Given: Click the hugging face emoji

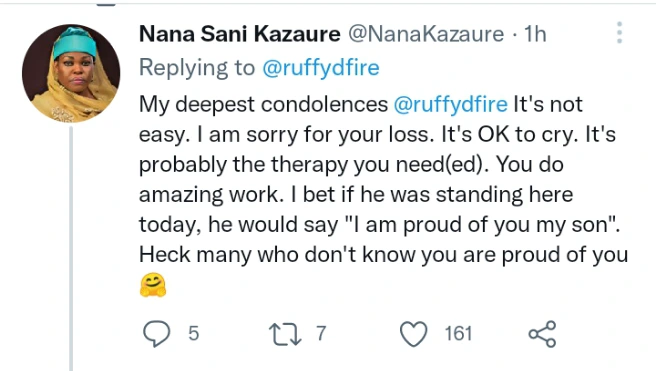Looking at the screenshot, I should click(x=153, y=285).
